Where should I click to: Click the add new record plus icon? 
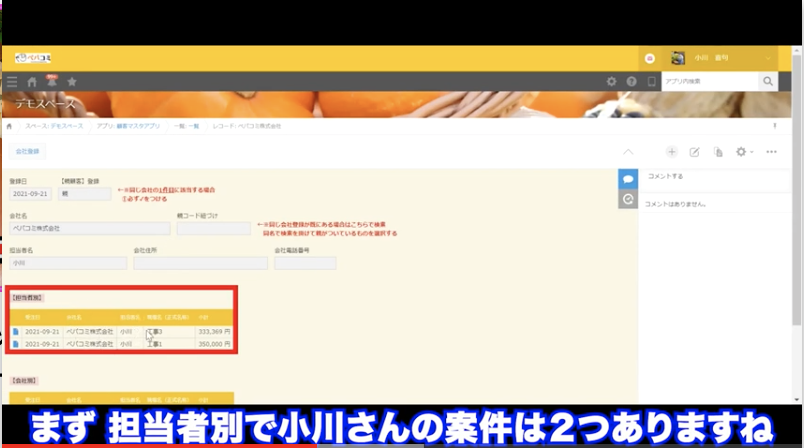(x=672, y=152)
